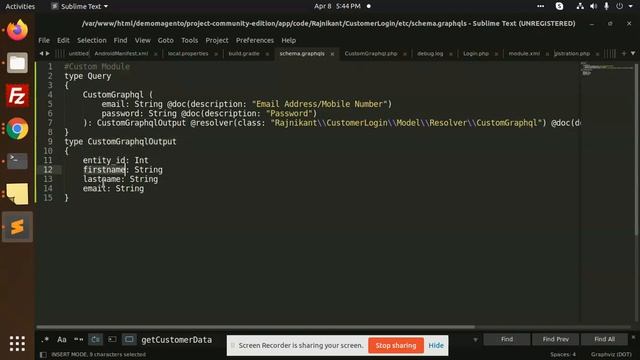
Task: Open Google Chrome from the dock
Action: click(17, 129)
